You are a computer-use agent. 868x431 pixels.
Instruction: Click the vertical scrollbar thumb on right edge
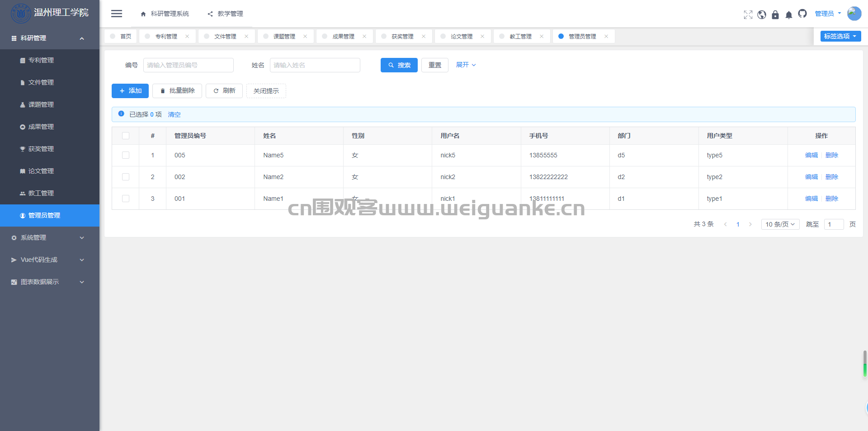[865, 363]
